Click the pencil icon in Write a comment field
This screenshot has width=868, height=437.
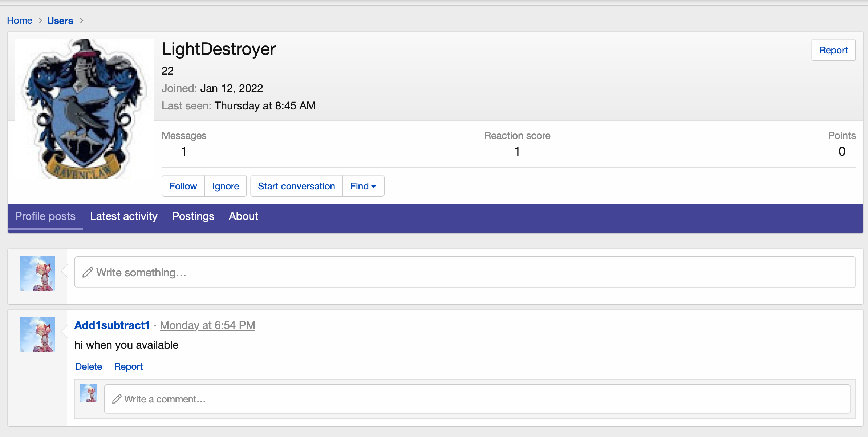tap(117, 399)
